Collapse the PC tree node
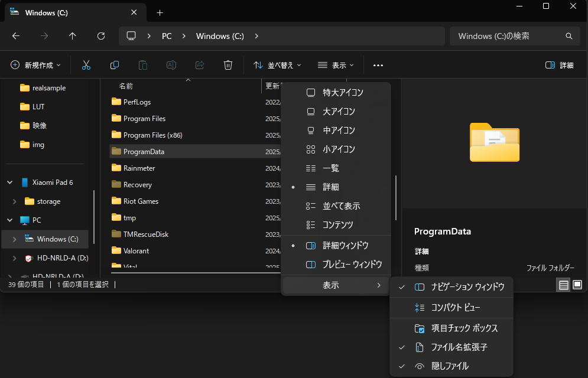The width and height of the screenshot is (588, 378). (10, 220)
